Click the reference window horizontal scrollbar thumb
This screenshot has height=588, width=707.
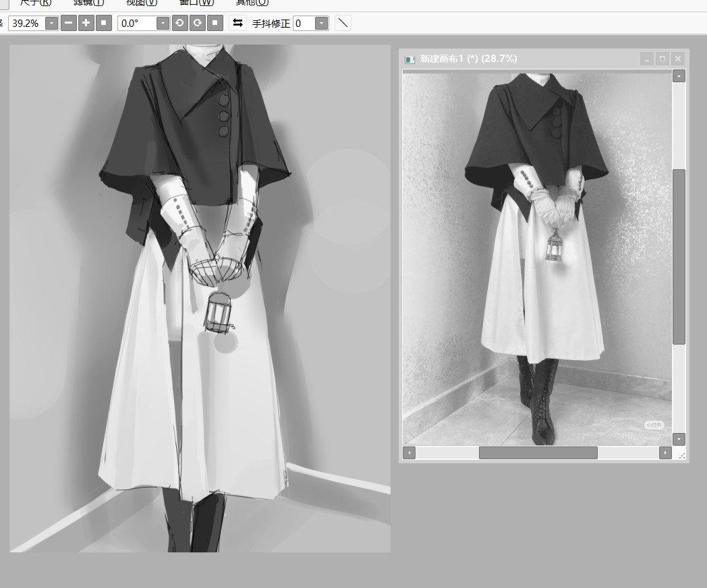(538, 452)
